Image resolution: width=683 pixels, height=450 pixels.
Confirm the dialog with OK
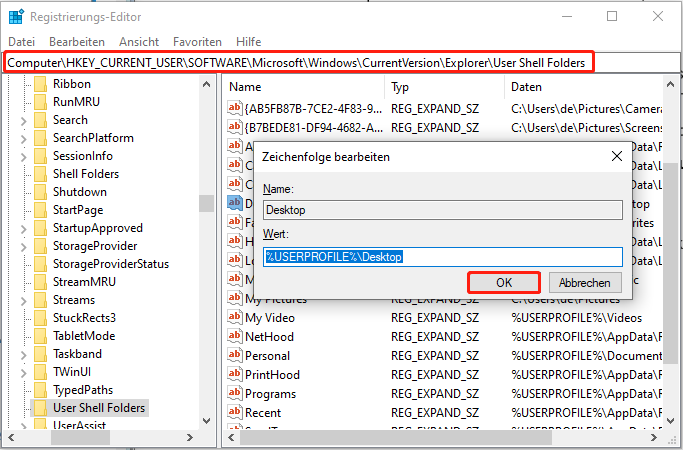(x=504, y=282)
